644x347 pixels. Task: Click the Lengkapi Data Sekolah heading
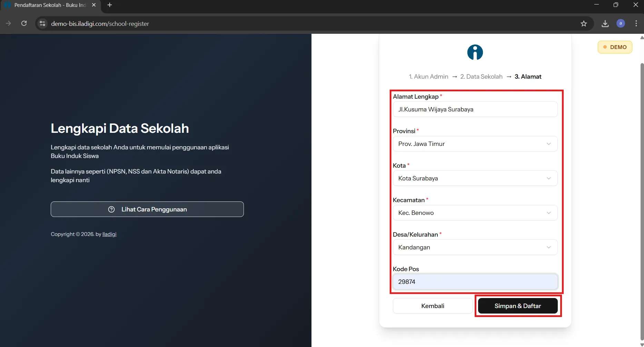point(120,128)
